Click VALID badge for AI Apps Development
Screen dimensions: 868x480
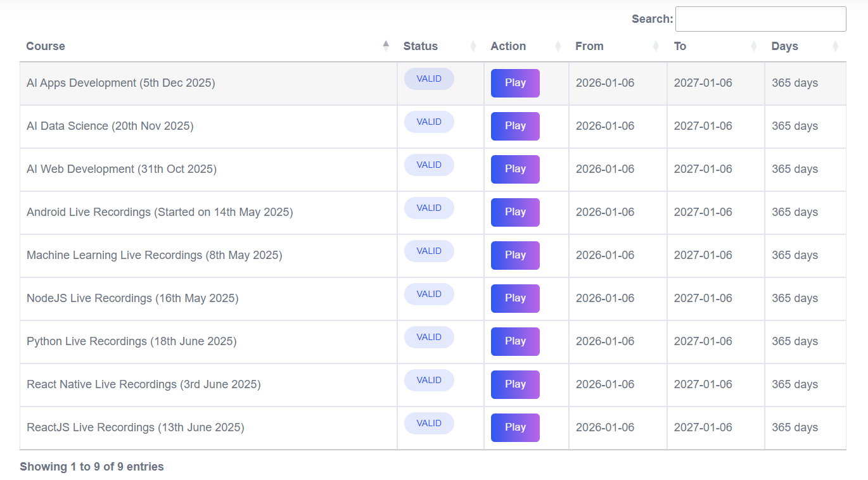pyautogui.click(x=429, y=79)
